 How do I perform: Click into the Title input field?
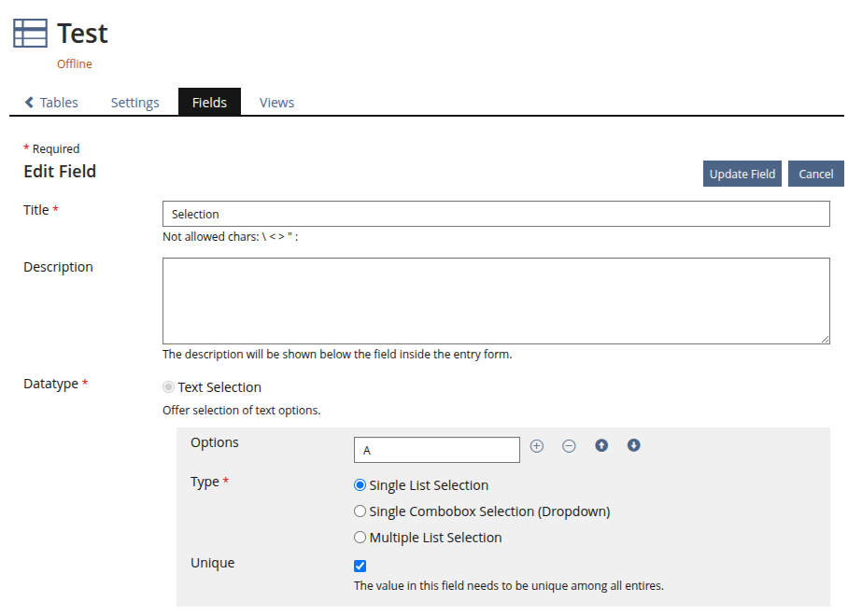click(x=495, y=214)
